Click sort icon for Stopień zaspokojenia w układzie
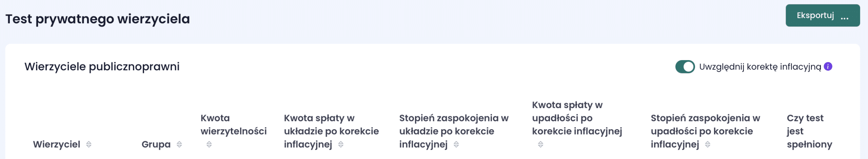868x159 pixels. tap(456, 144)
